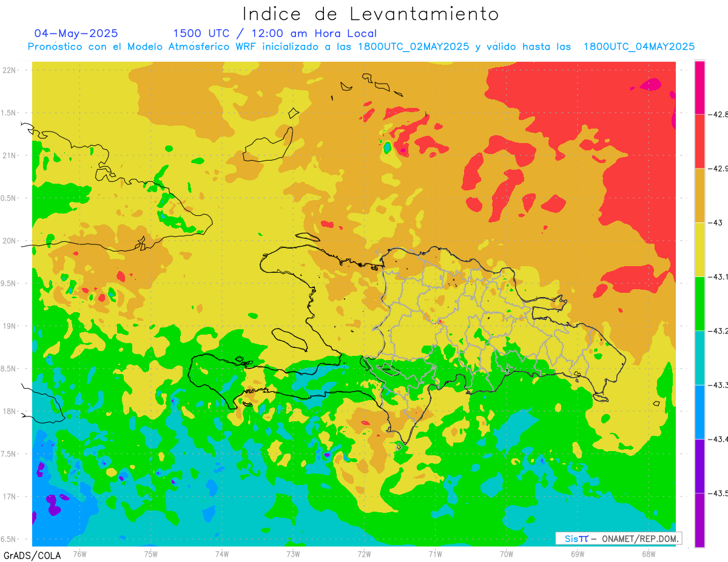
Task: Click the '1800UTC_02MAY2025' initialization time
Action: tap(413, 47)
